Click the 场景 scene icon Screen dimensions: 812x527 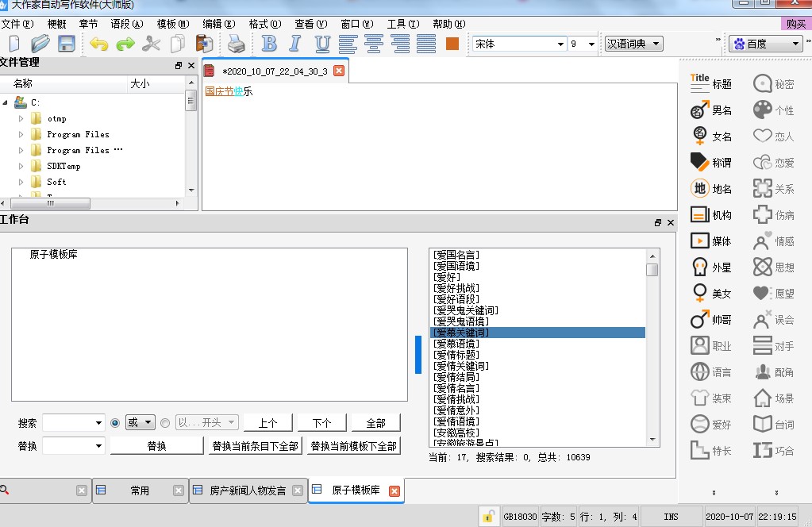coord(774,398)
